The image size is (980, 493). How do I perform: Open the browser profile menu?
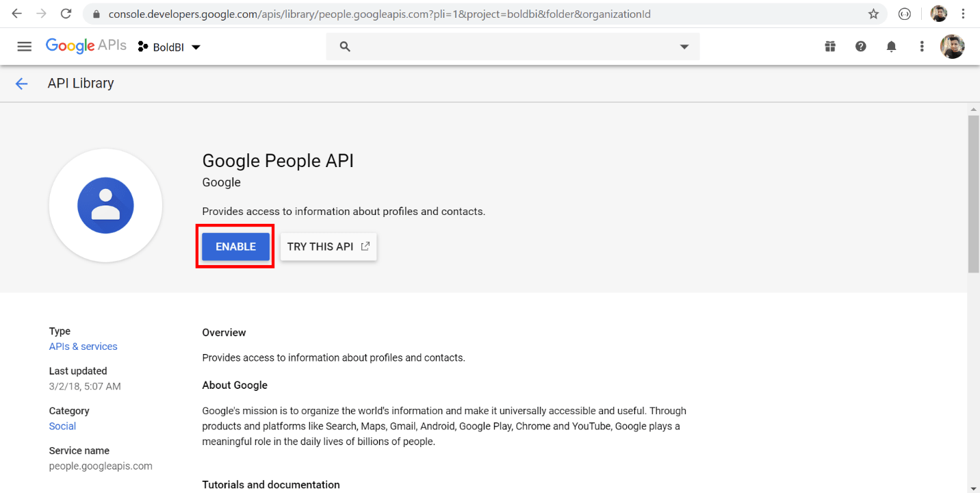coord(938,14)
